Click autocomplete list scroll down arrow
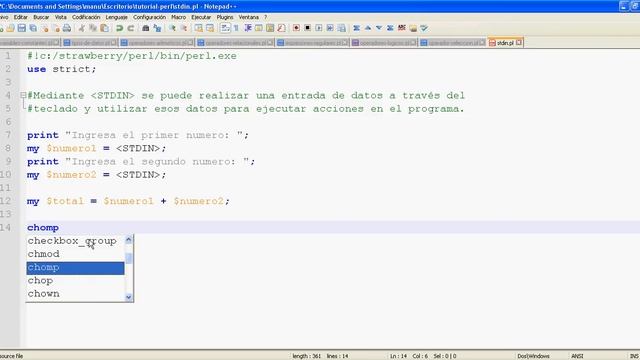Image resolution: width=640 pixels, height=360 pixels. pyautogui.click(x=129, y=297)
